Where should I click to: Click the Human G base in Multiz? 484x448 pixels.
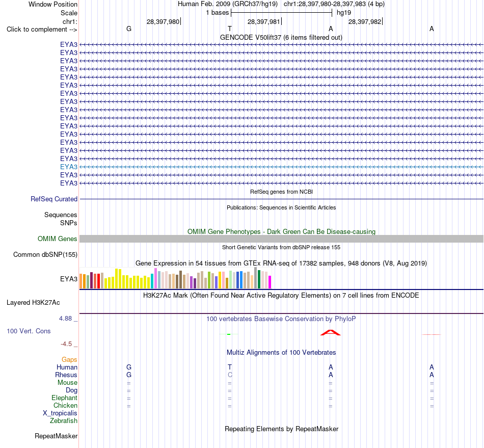[129, 367]
